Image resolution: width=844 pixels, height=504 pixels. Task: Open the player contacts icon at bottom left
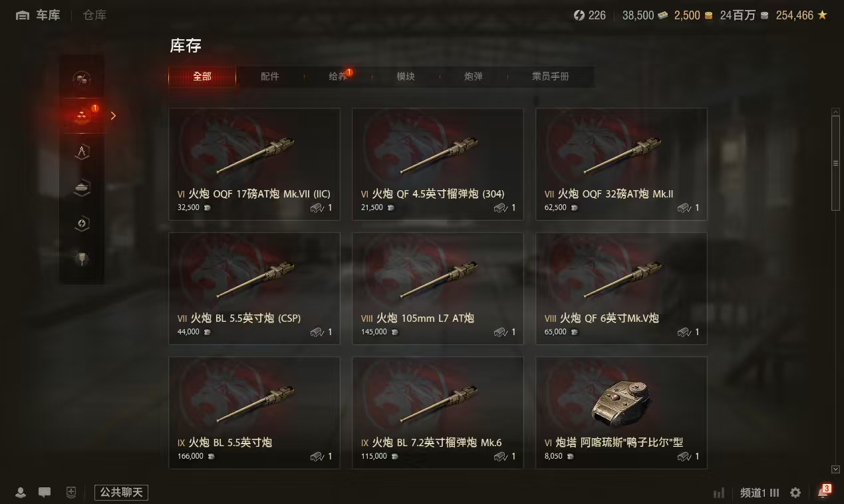point(21,493)
